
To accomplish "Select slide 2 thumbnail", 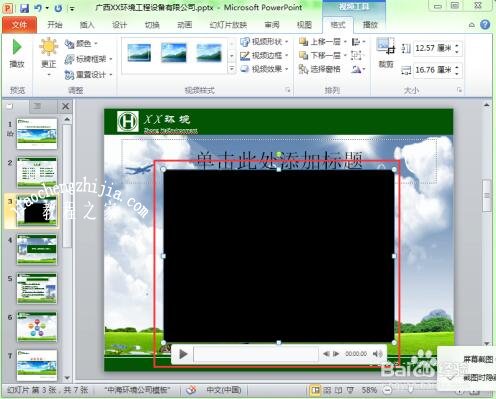I will pos(37,172).
